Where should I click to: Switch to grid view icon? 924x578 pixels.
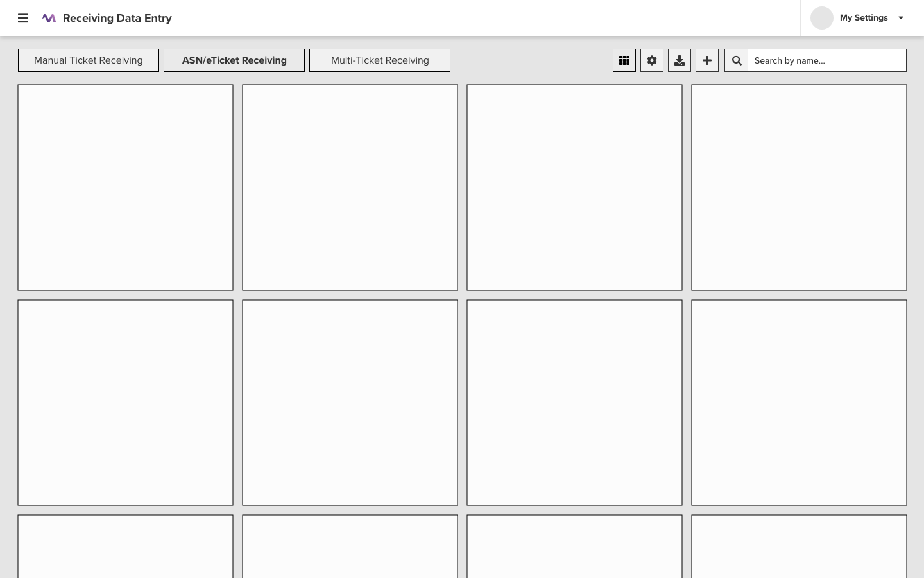point(624,60)
